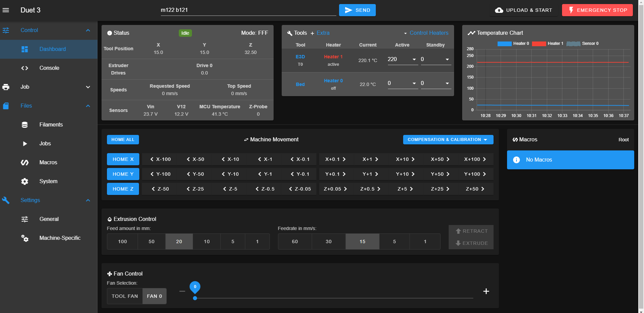Click the Fan Control fan icon
The height and width of the screenshot is (313, 644).
(110, 274)
